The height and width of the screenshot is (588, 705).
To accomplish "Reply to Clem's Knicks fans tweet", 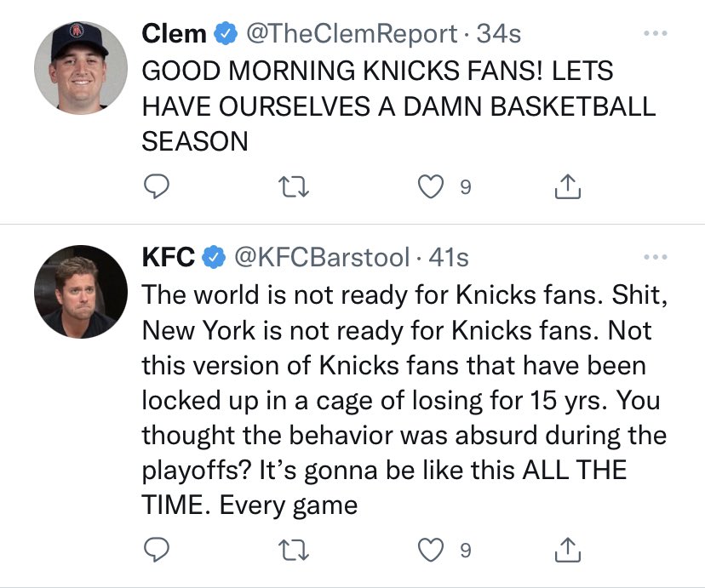I will click(x=156, y=186).
